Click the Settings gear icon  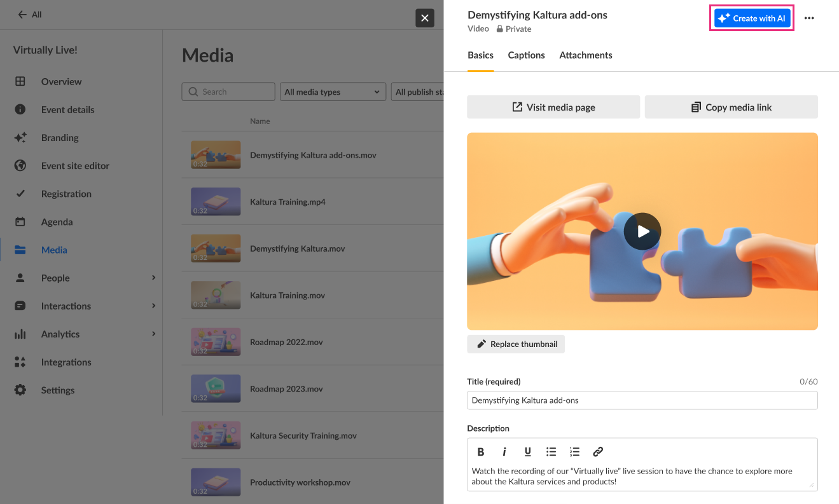20,390
